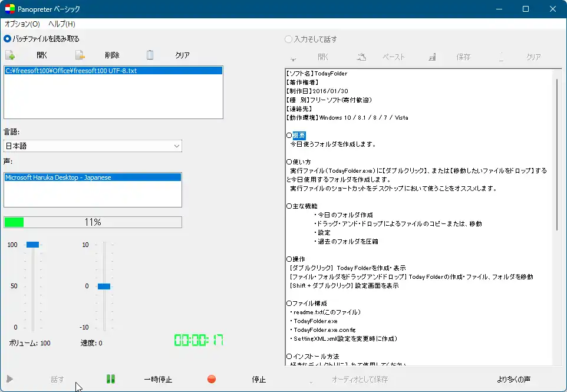The height and width of the screenshot is (392, 567).
Task: Select the バッチファイルを読み取る radio button
Action: point(8,39)
